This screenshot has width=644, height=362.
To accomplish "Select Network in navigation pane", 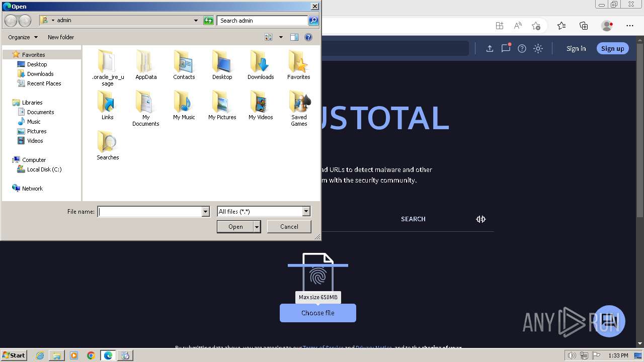I will pyautogui.click(x=32, y=189).
